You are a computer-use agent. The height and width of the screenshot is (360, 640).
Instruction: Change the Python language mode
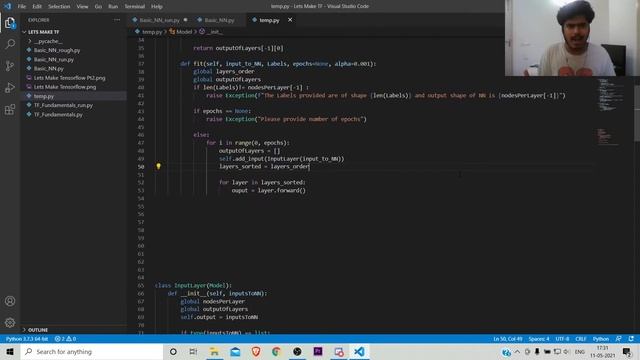(600, 339)
